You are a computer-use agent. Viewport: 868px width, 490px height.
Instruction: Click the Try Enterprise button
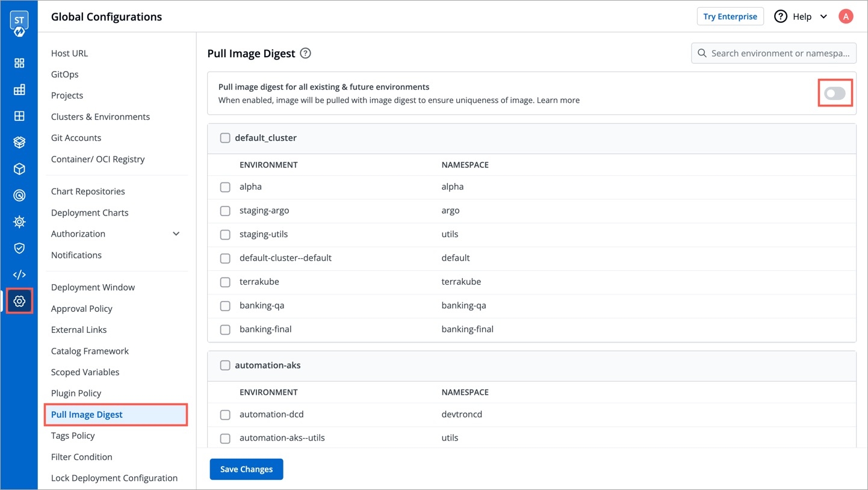[730, 17]
